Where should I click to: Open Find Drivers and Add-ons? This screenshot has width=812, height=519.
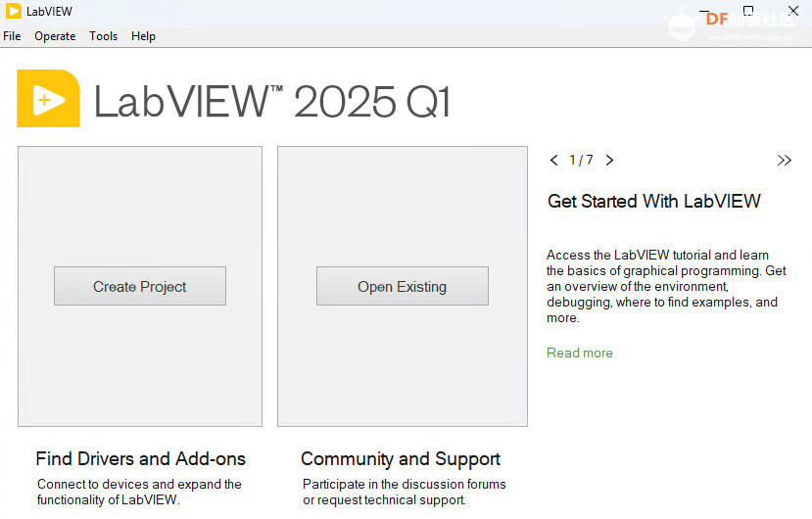pyautogui.click(x=140, y=459)
